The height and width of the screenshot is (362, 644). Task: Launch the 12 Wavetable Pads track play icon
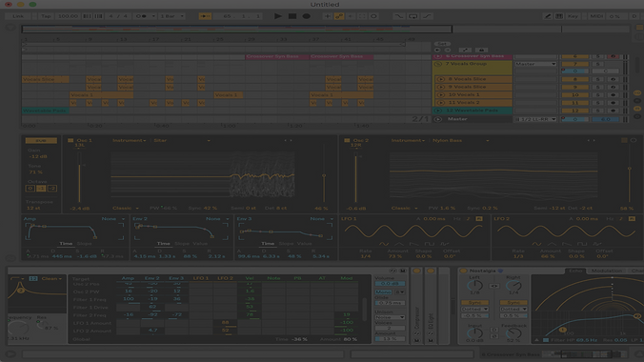click(438, 111)
